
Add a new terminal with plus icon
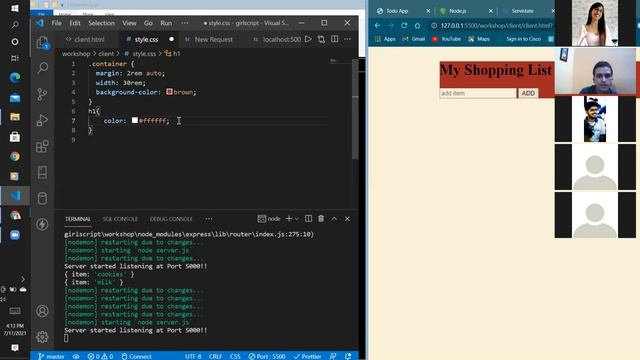pos(289,219)
